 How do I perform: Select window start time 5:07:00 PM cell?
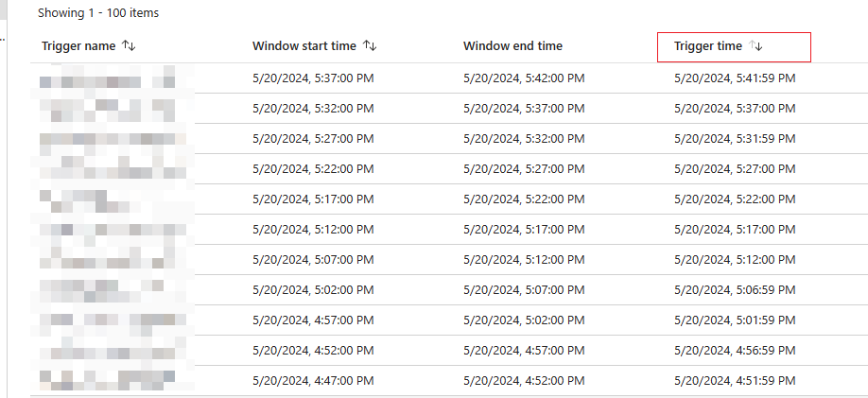(313, 260)
